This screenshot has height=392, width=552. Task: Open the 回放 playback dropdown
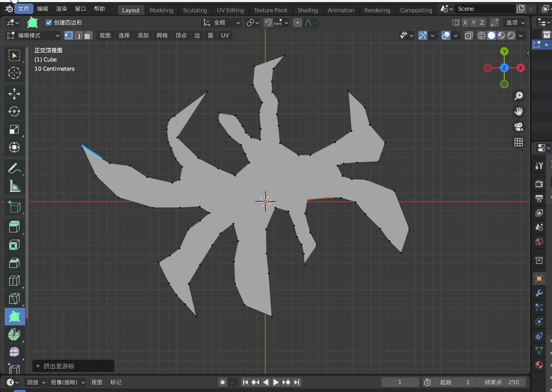point(35,382)
